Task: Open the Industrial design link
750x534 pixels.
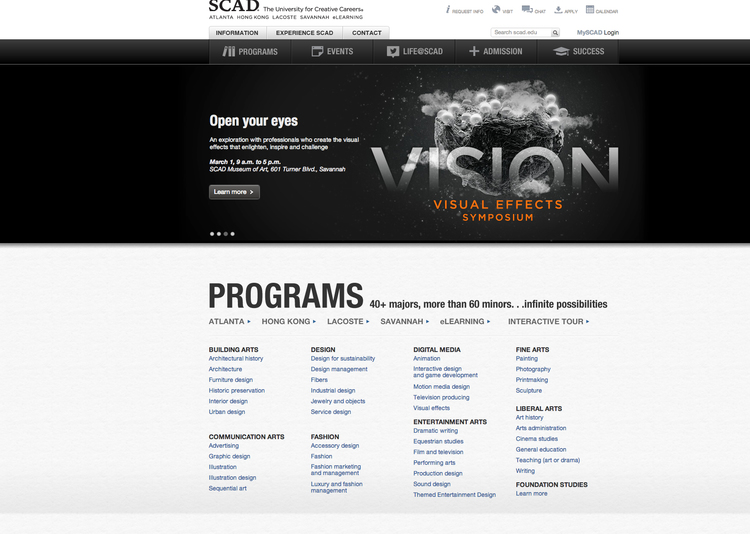Action: tap(333, 390)
